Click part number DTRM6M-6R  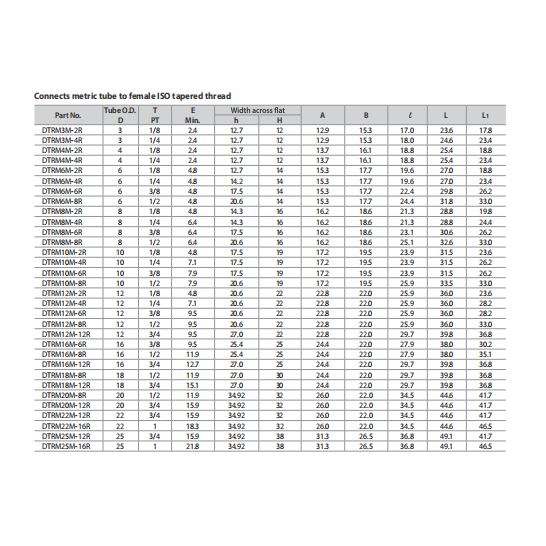pos(62,192)
